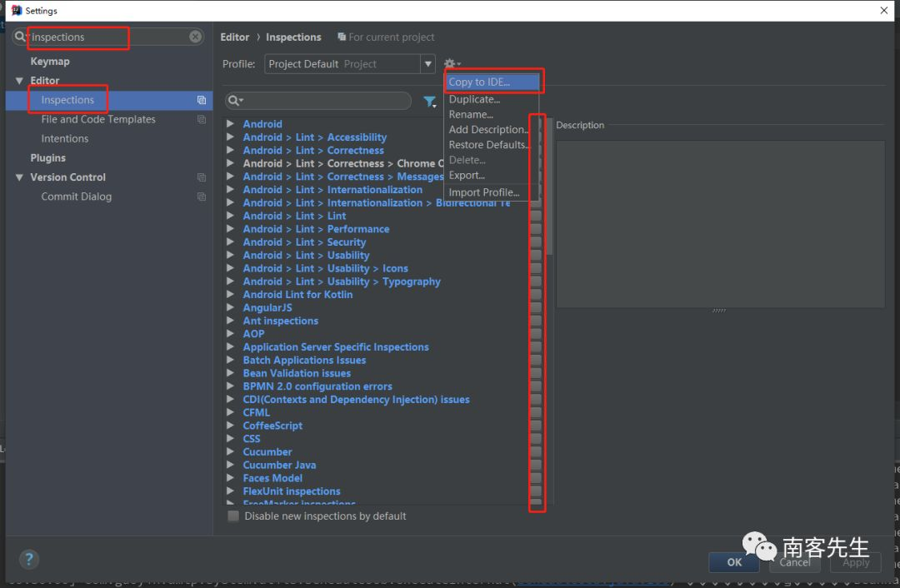Open the Profile dropdown arrow
This screenshot has height=588, width=900.
pos(427,63)
